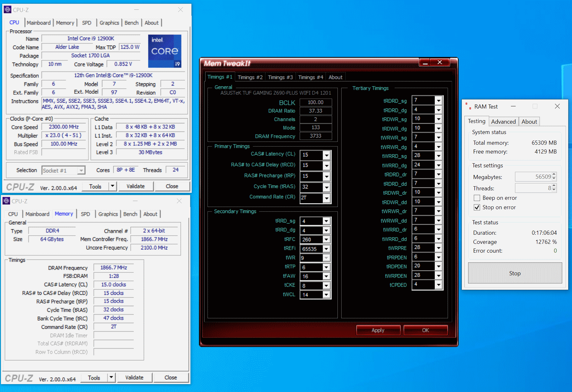This screenshot has width=572, height=392.
Task: Uncheck the Stop on error checkbox
Action: (477, 207)
